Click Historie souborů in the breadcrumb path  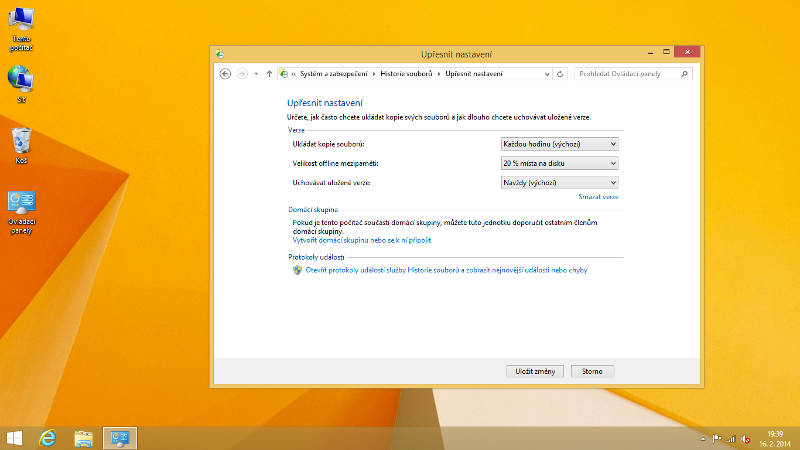coord(408,74)
